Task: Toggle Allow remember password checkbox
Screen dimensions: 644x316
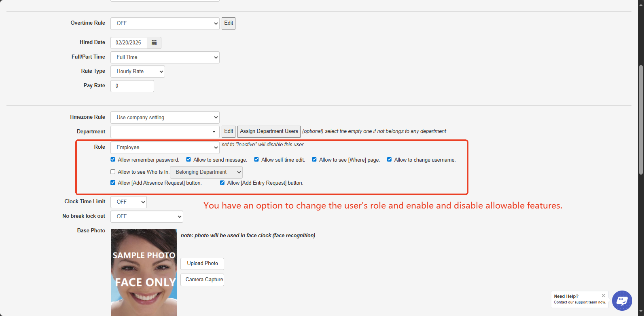Action: click(113, 160)
